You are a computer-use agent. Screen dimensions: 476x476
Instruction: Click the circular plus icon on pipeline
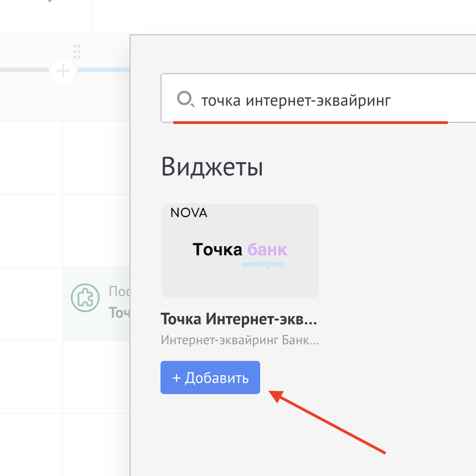coord(63,71)
